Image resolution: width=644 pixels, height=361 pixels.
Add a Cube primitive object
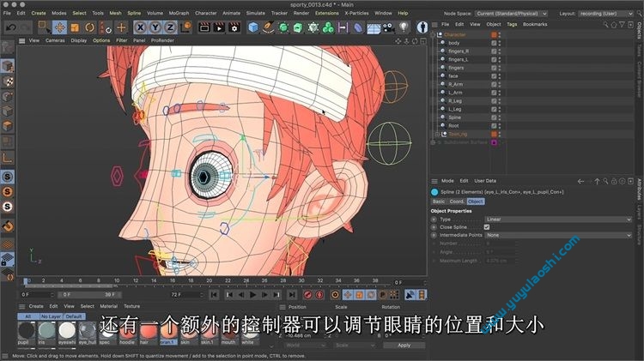[x=253, y=27]
